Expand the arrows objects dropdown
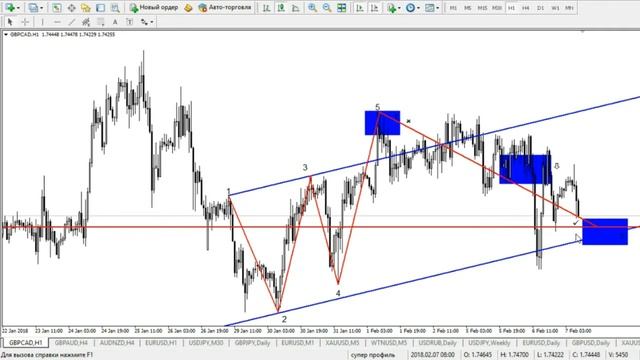The width and height of the screenshot is (640, 360). (152, 22)
